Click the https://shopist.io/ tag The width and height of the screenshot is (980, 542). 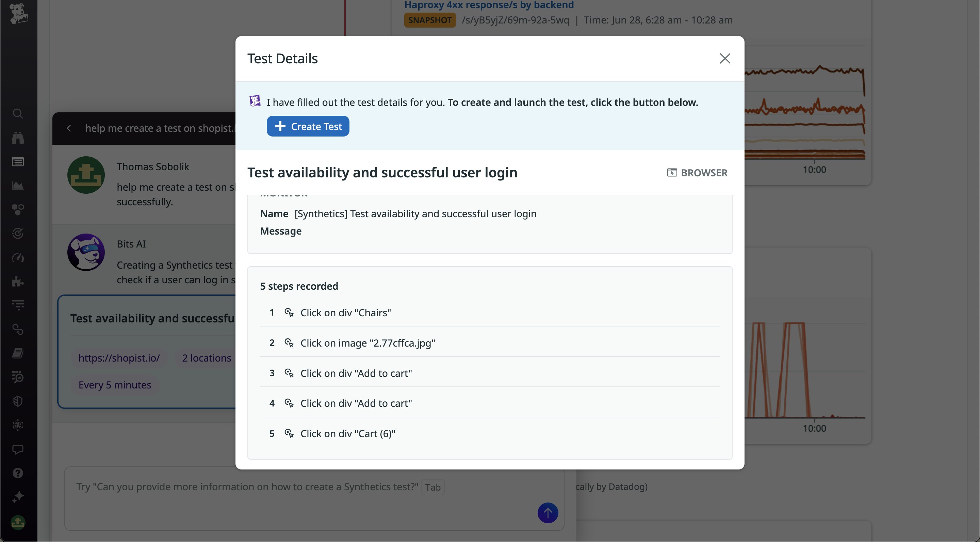pyautogui.click(x=119, y=358)
